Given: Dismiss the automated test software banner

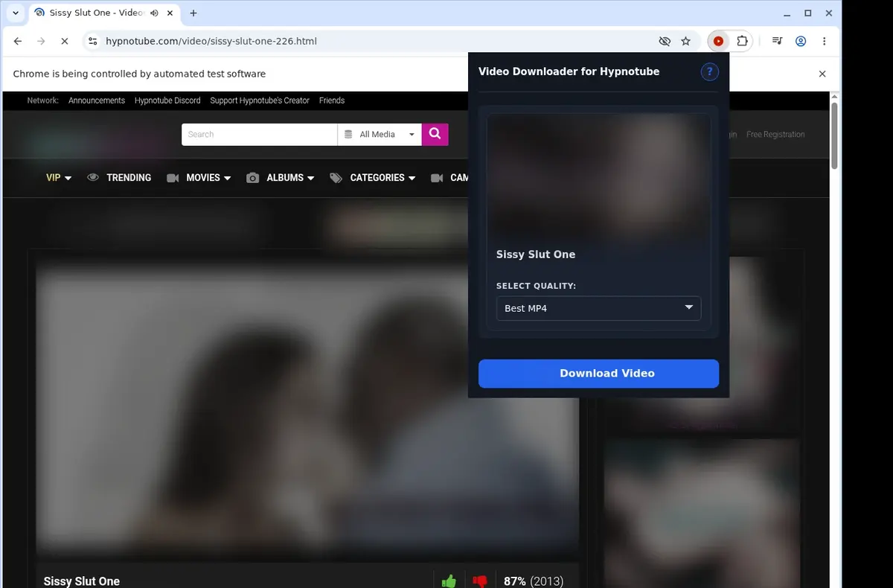Looking at the screenshot, I should point(822,74).
